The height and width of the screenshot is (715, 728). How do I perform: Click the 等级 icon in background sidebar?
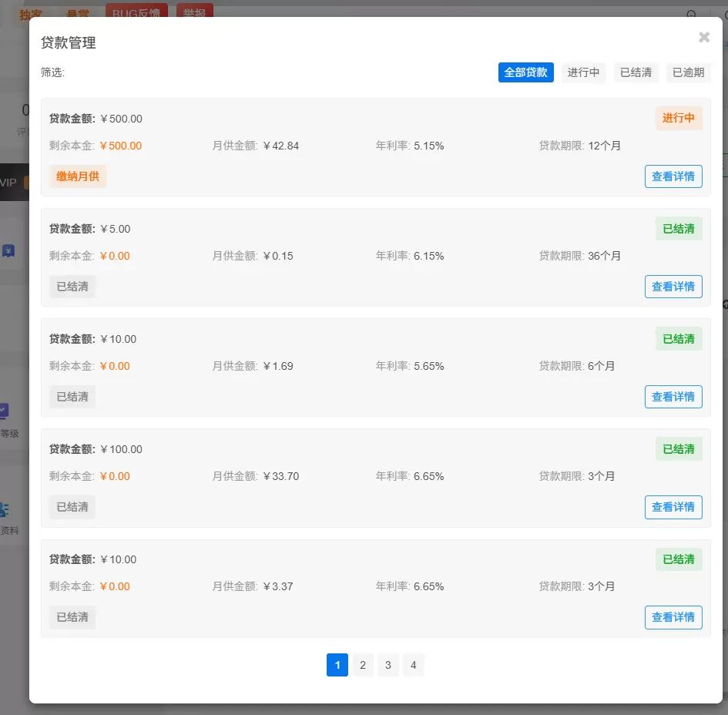pyautogui.click(x=4, y=411)
